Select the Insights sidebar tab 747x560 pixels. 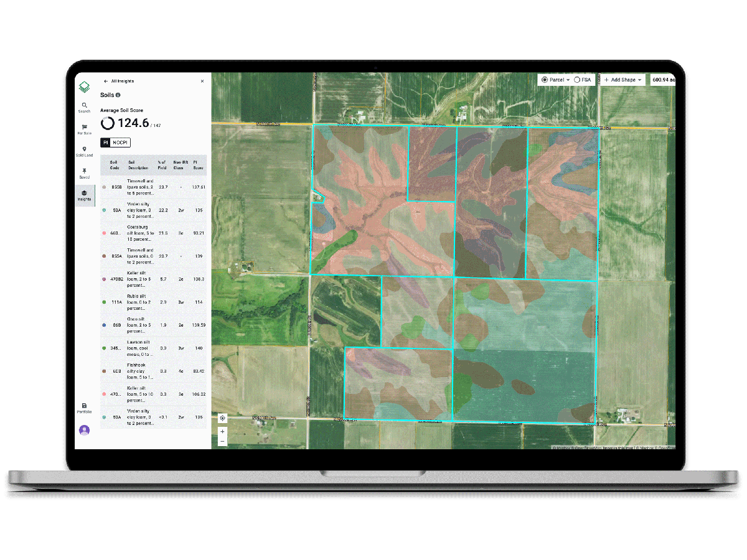[x=84, y=195]
